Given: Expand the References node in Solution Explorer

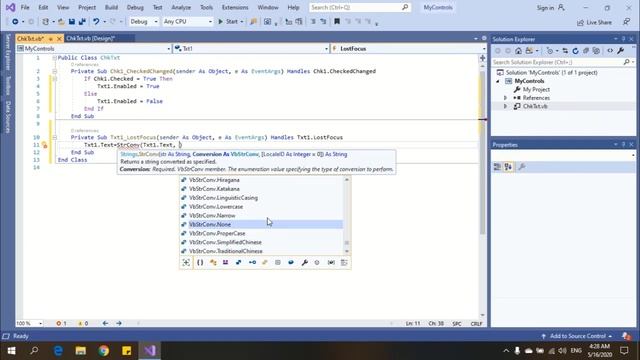Looking at the screenshot, I should point(505,98).
